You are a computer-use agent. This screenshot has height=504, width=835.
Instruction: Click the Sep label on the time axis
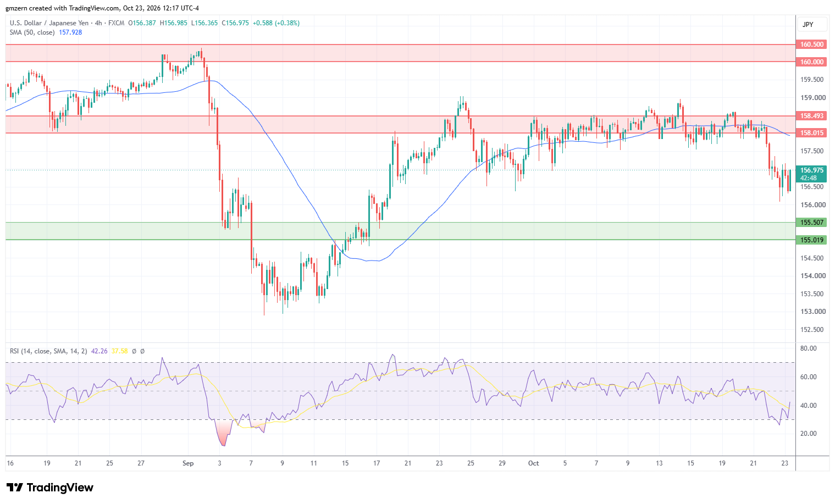(x=188, y=463)
